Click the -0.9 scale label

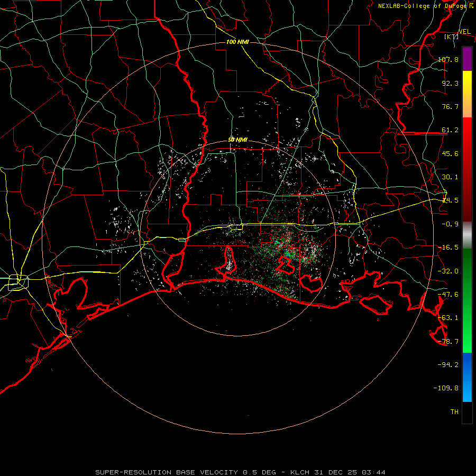point(450,224)
